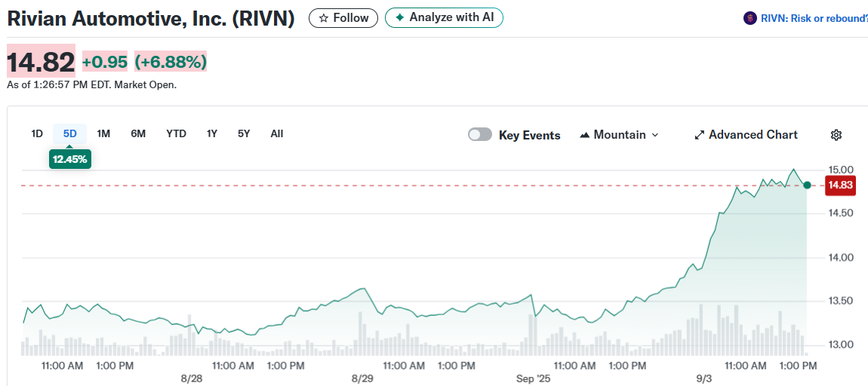Select the 1Y range tab

click(212, 134)
